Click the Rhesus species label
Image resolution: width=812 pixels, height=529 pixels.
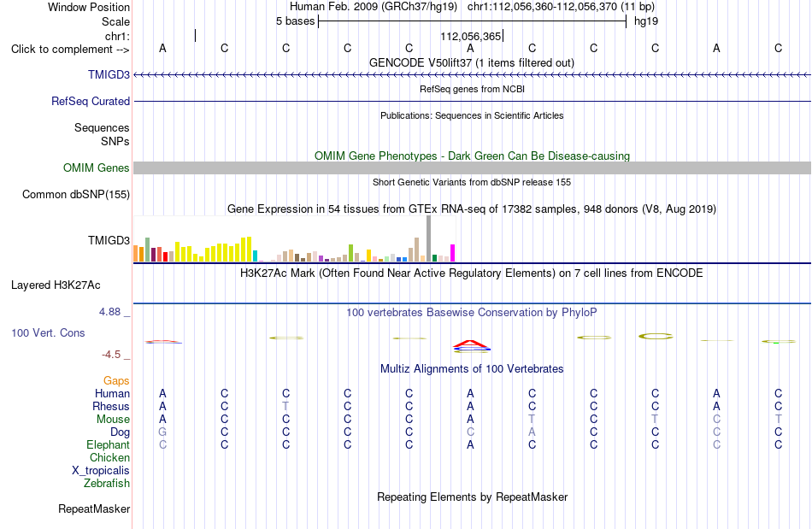pyautogui.click(x=111, y=406)
